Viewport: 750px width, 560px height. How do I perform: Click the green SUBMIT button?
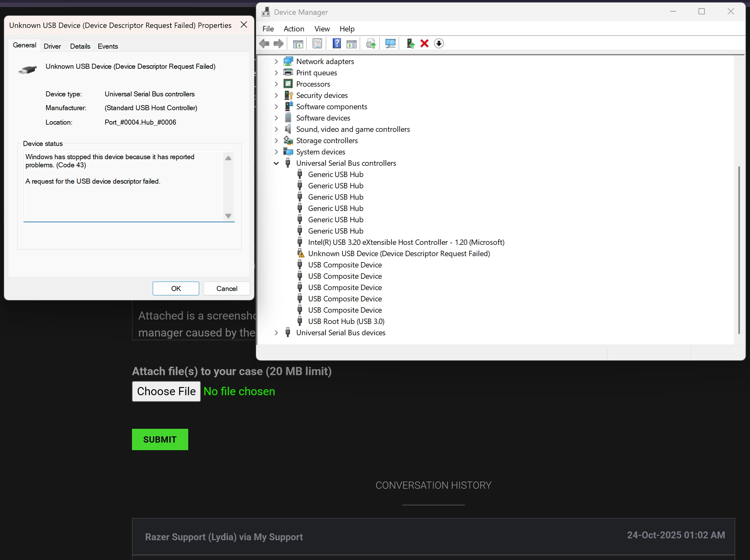click(160, 439)
